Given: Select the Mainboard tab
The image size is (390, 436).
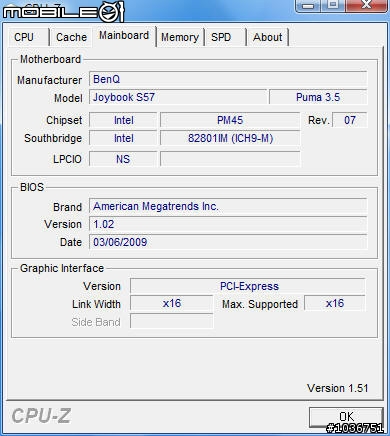Looking at the screenshot, I should click(x=124, y=36).
